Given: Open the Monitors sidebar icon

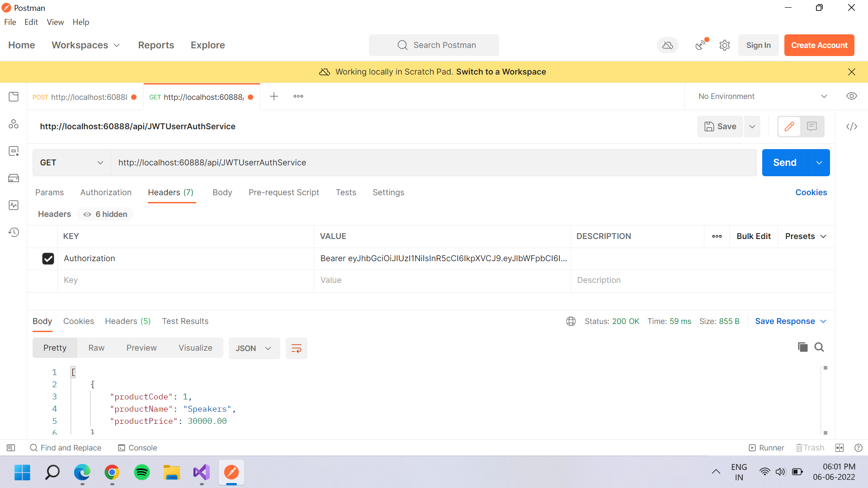Looking at the screenshot, I should [14, 205].
